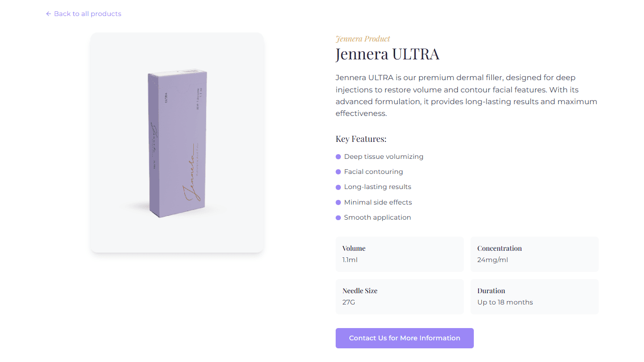
Task: Click bullet dot beside Minimal side effects
Action: point(338,202)
